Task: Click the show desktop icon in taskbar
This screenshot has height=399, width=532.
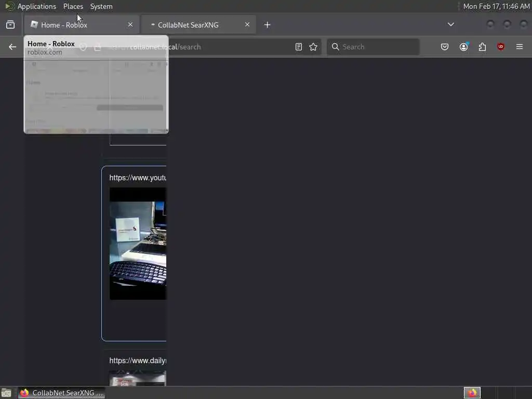Action: 6,393
